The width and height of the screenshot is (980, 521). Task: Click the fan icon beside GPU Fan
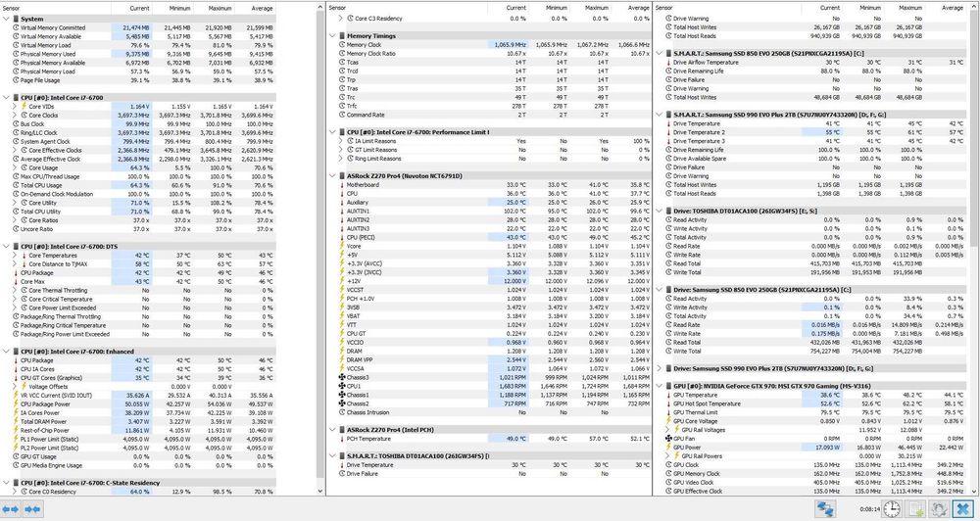pos(668,439)
